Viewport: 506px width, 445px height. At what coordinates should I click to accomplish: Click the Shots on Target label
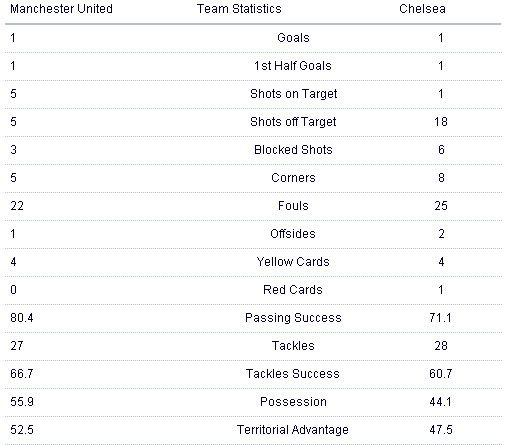(x=294, y=94)
